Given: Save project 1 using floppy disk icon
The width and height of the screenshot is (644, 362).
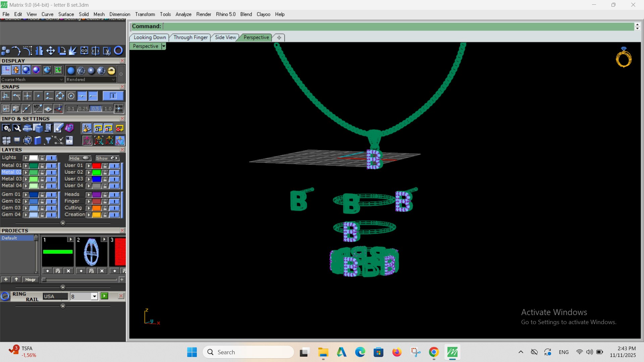Looking at the screenshot, I should pyautogui.click(x=58, y=271).
